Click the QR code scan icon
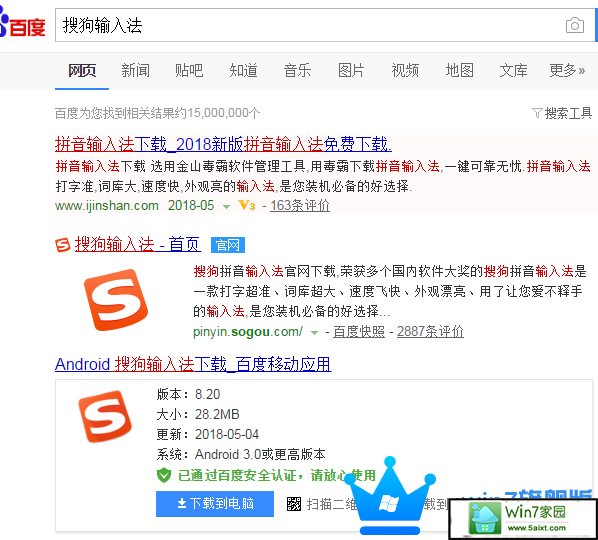 pyautogui.click(x=294, y=504)
